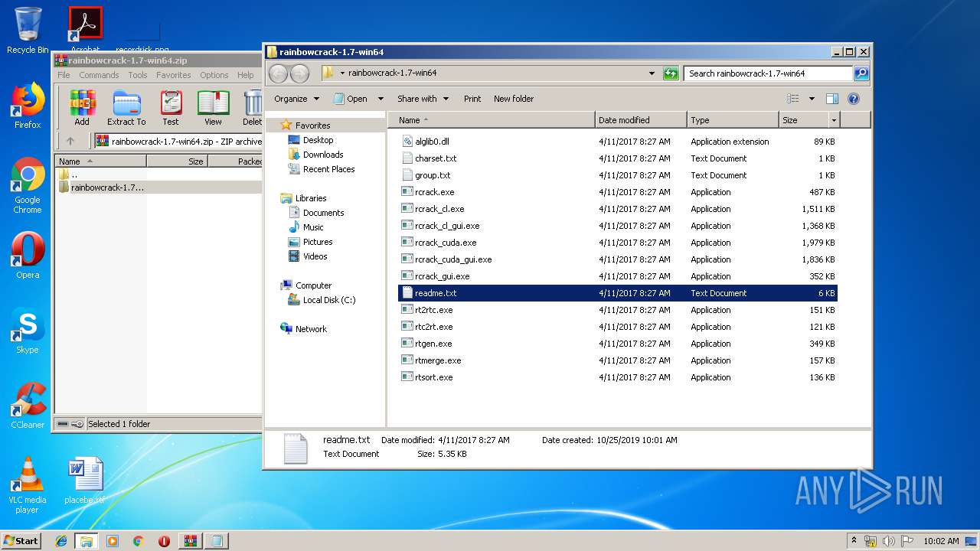Select Firefox desktop shortcut
This screenshot has width=980, height=551.
(28, 106)
